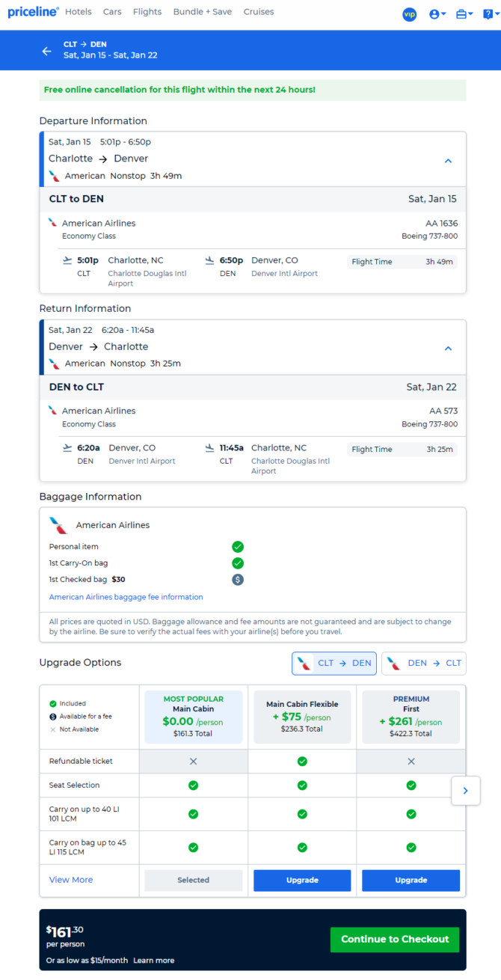Screen dimensions: 501x980
Task: Select the Main Cabin fare card
Action: point(193,717)
